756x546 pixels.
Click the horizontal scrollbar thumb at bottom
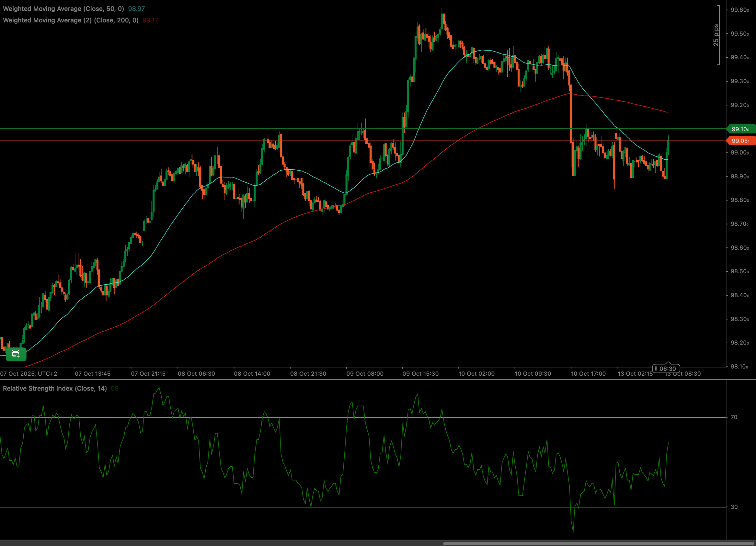pos(598,543)
